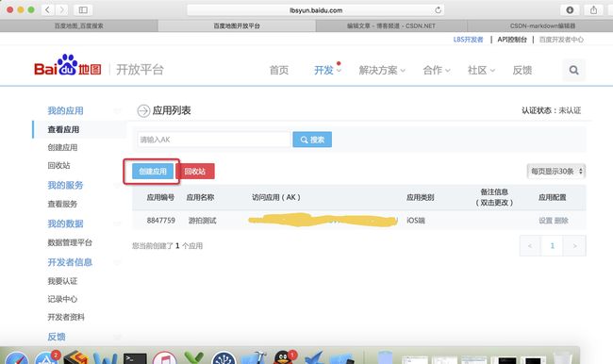The image size is (613, 364).
Task: Go back with Safari's back arrow
Action: [x=47, y=9]
